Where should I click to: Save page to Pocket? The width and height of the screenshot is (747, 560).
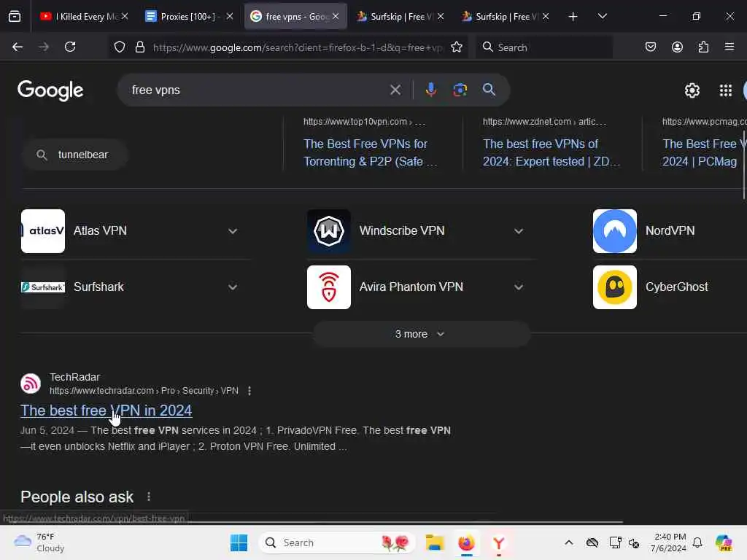tap(650, 47)
